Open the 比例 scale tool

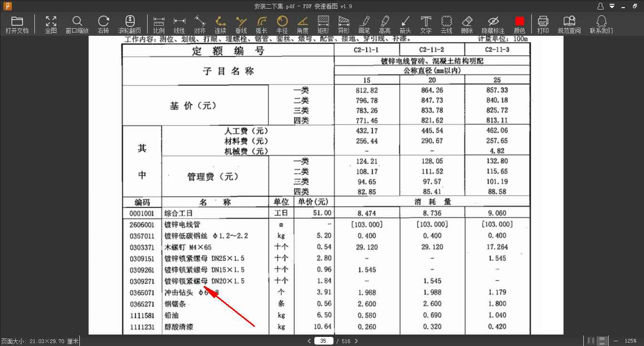click(159, 25)
